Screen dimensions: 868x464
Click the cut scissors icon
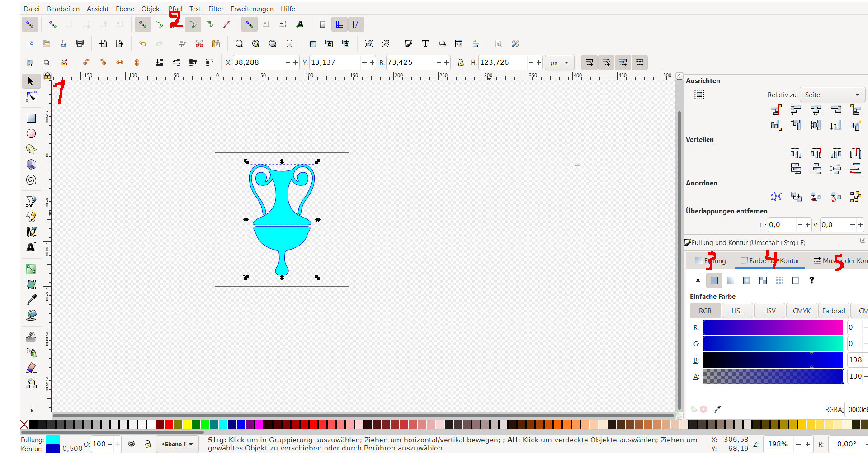(x=199, y=43)
